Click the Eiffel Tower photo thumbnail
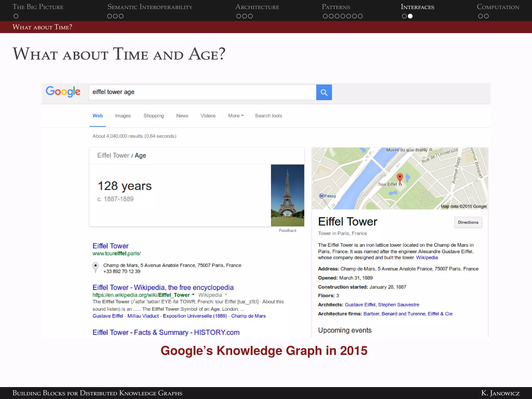532x399 pixels. pyautogui.click(x=288, y=195)
